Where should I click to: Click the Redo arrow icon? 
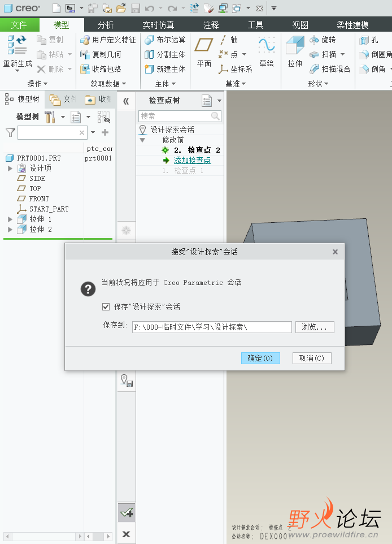click(172, 8)
